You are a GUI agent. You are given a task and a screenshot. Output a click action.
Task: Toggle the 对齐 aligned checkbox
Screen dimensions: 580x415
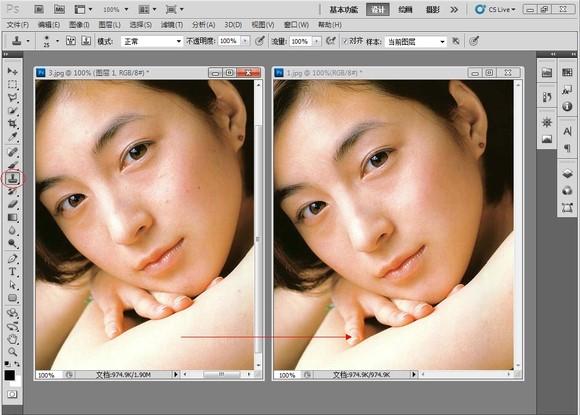345,41
